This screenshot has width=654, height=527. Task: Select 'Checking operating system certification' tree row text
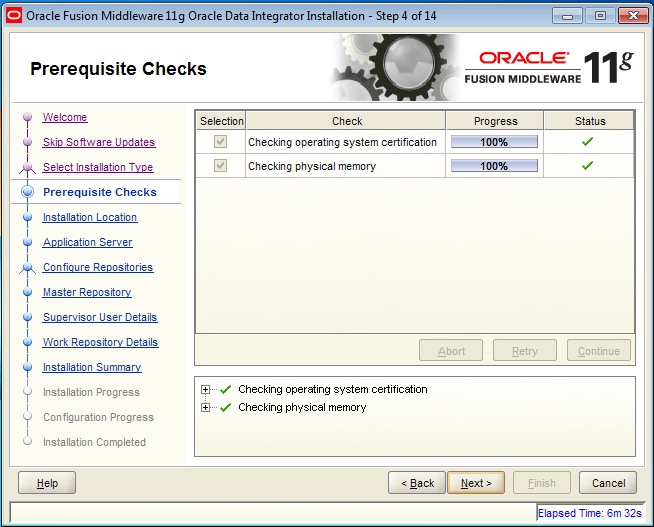coord(332,389)
